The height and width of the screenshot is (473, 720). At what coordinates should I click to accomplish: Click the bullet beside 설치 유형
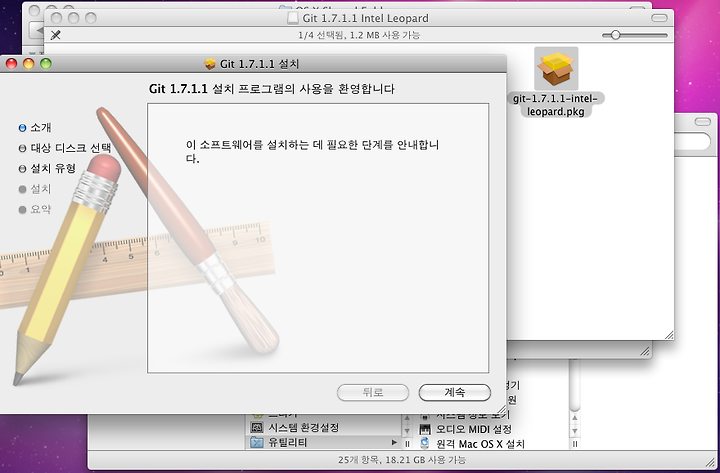pyautogui.click(x=22, y=169)
